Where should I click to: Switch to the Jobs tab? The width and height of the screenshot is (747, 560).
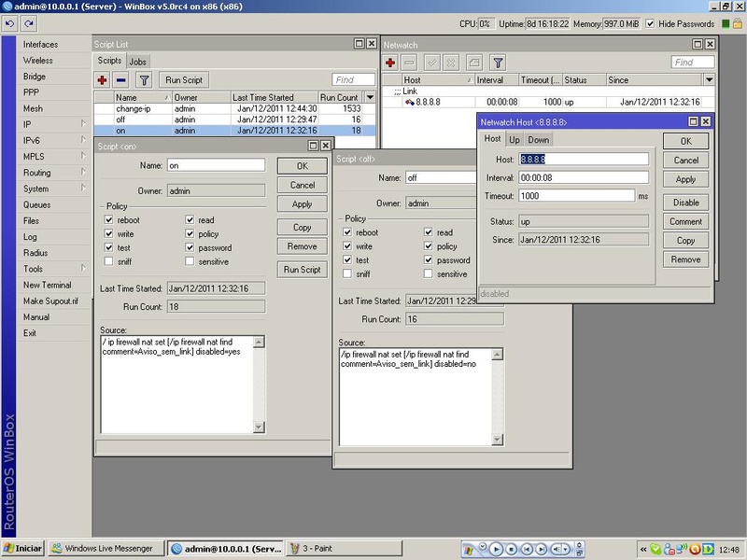click(x=137, y=62)
